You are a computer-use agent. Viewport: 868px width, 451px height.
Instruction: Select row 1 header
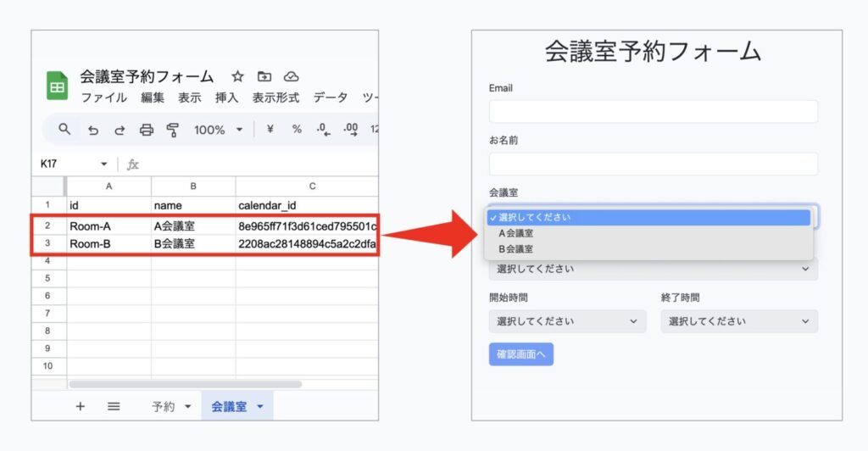pos(48,205)
